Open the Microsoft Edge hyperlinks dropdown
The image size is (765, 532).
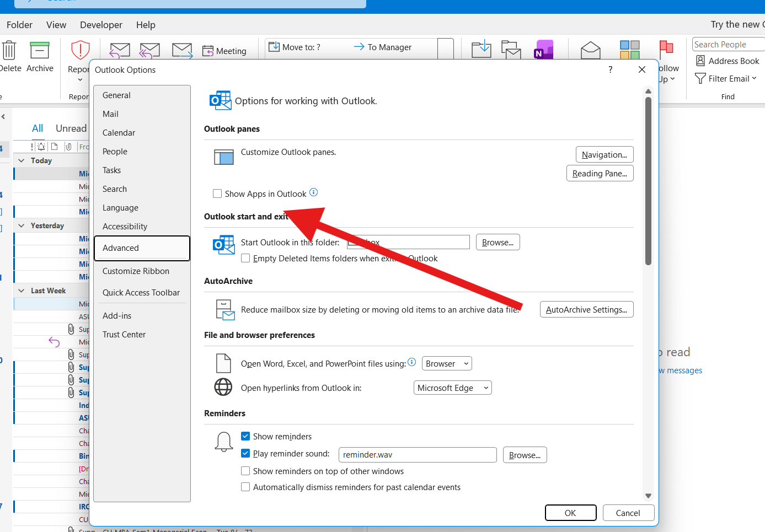tap(452, 388)
